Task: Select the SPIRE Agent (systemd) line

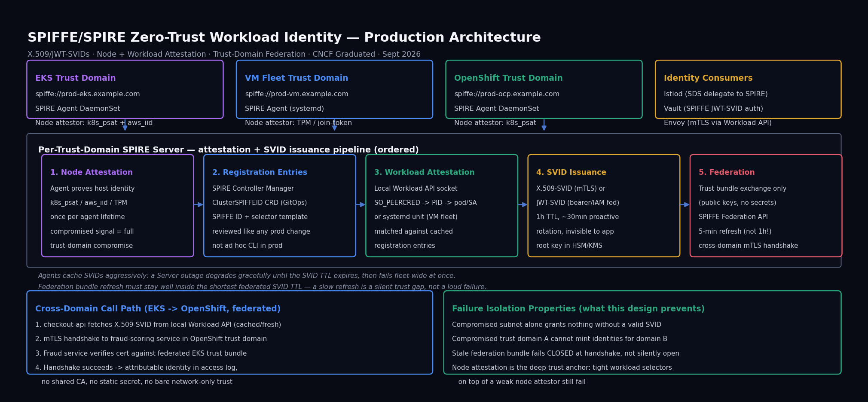Action: tap(284, 109)
